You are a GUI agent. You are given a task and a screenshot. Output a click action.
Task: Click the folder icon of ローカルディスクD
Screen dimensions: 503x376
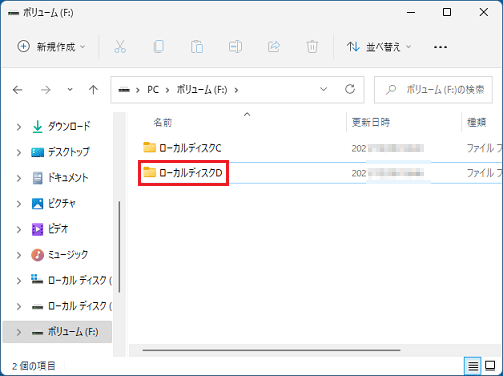tap(149, 172)
